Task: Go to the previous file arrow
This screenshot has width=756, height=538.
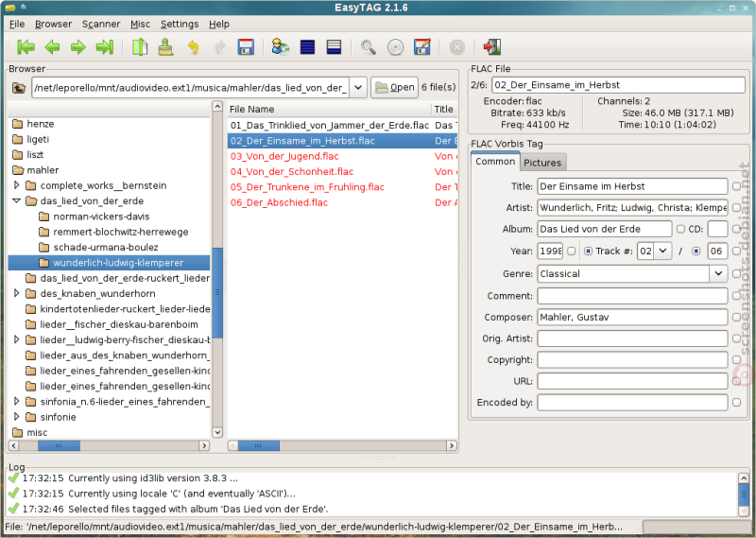Action: (52, 47)
